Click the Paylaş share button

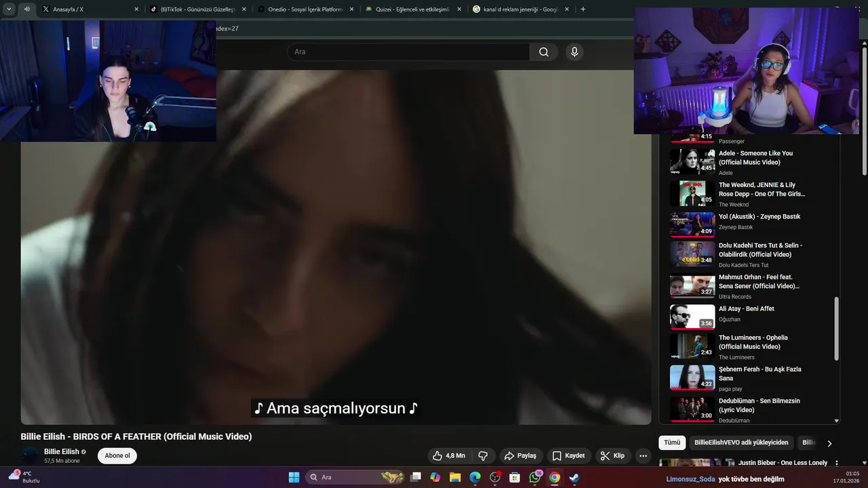click(521, 455)
